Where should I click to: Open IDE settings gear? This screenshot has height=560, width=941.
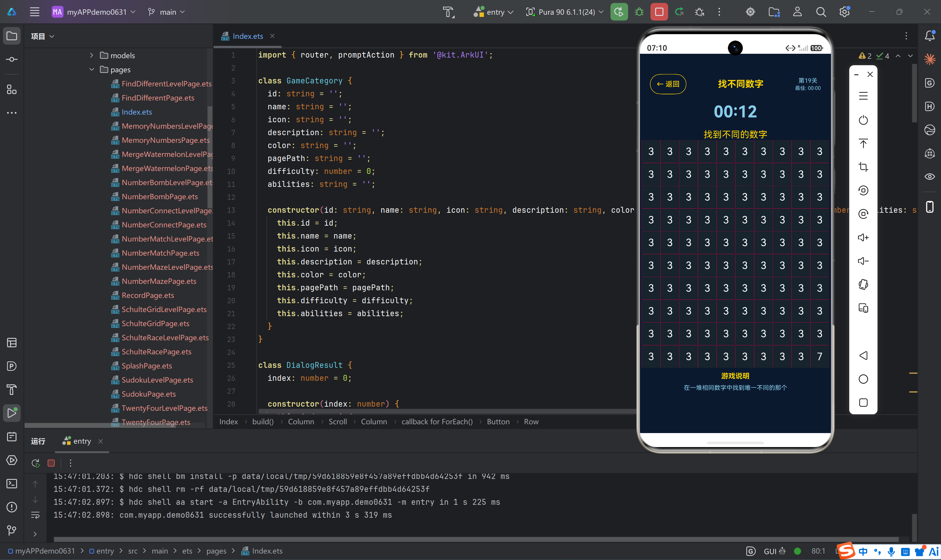844,12
